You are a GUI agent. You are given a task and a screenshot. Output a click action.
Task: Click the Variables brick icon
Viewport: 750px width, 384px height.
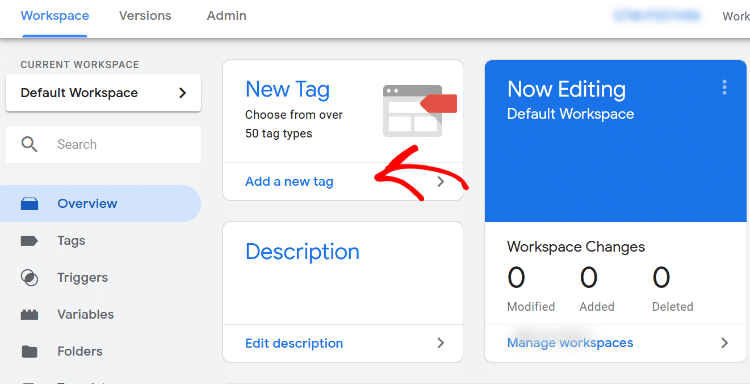click(x=29, y=315)
